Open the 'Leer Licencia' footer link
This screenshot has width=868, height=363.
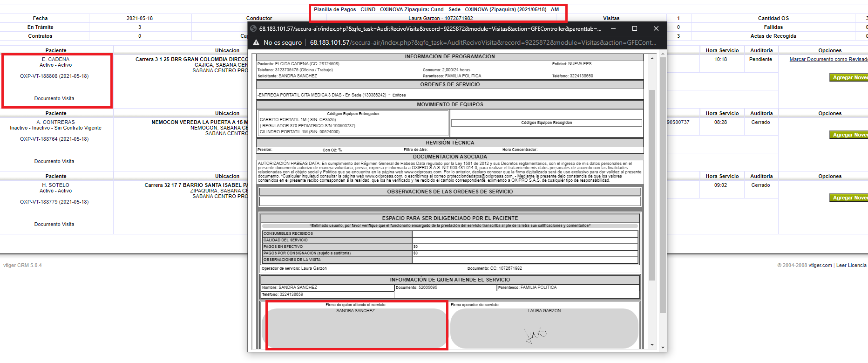tap(851, 265)
